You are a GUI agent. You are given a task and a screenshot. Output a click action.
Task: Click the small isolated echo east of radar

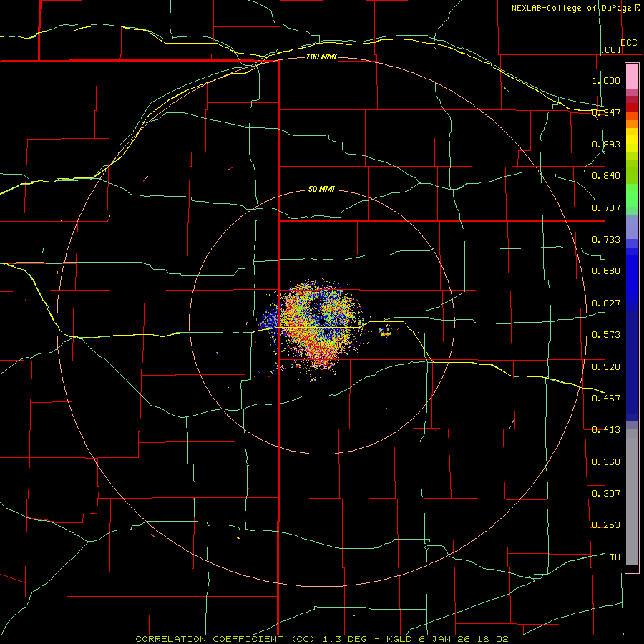[x=385, y=331]
